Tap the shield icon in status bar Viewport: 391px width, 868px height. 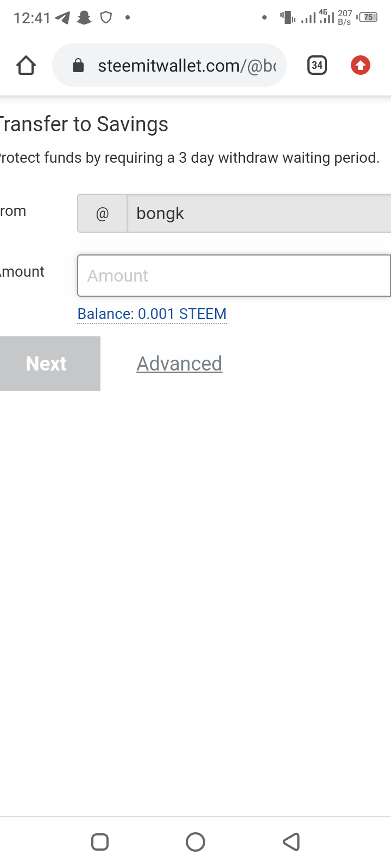106,18
